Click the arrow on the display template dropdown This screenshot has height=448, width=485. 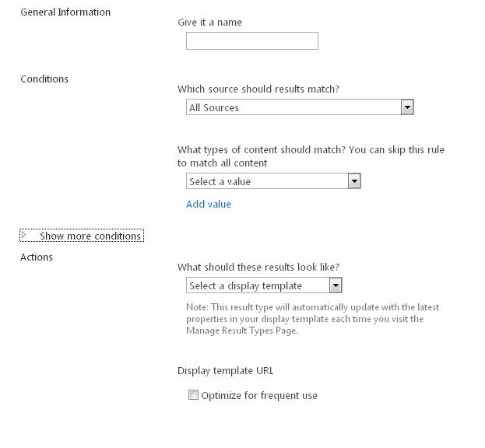click(335, 285)
